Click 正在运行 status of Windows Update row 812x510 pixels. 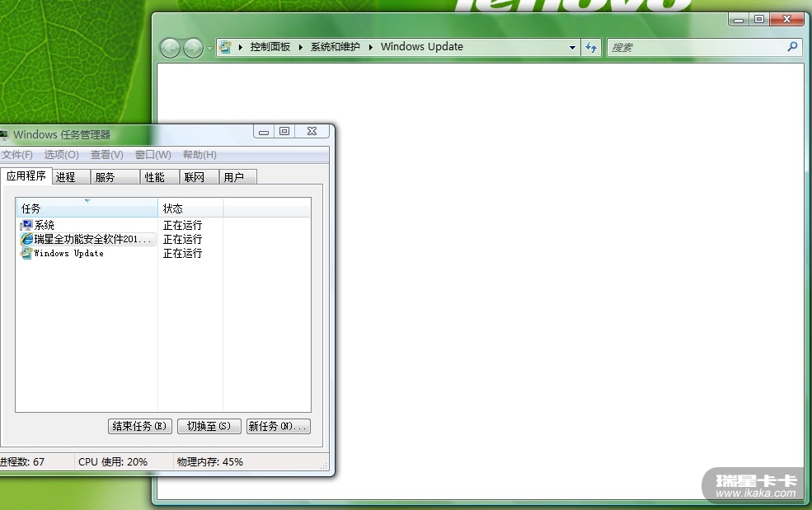(182, 253)
